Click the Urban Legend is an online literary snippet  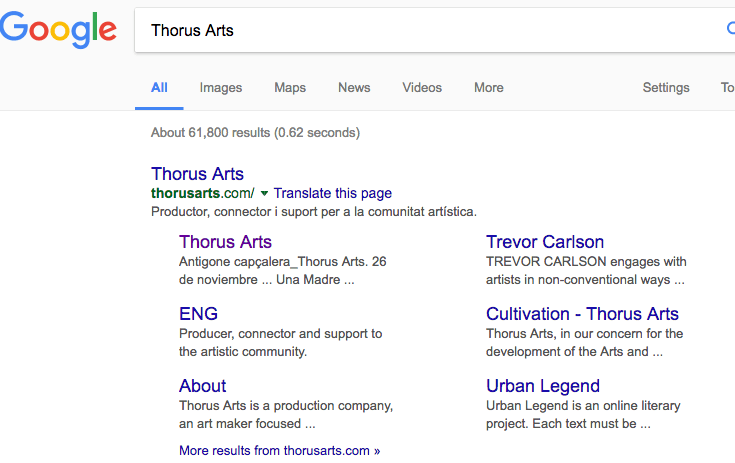(583, 415)
